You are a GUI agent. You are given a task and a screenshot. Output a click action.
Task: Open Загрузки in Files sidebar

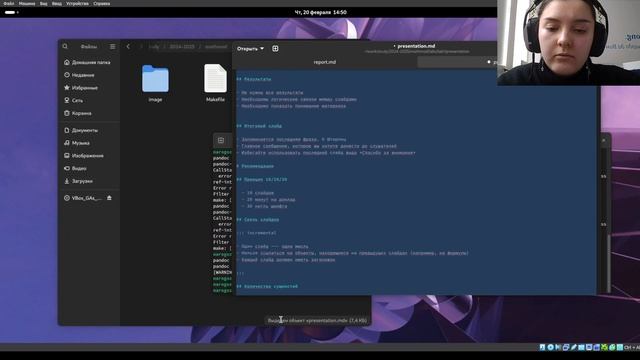(x=78, y=181)
